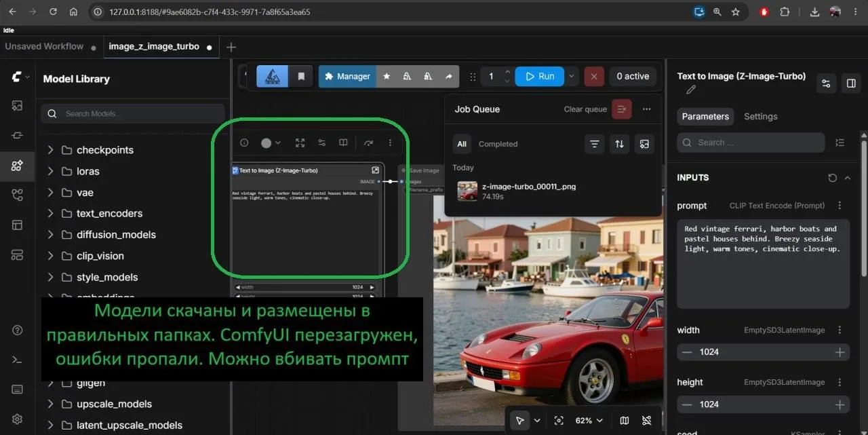Open the job queue filter icon
The image size is (868, 435).
click(x=595, y=144)
